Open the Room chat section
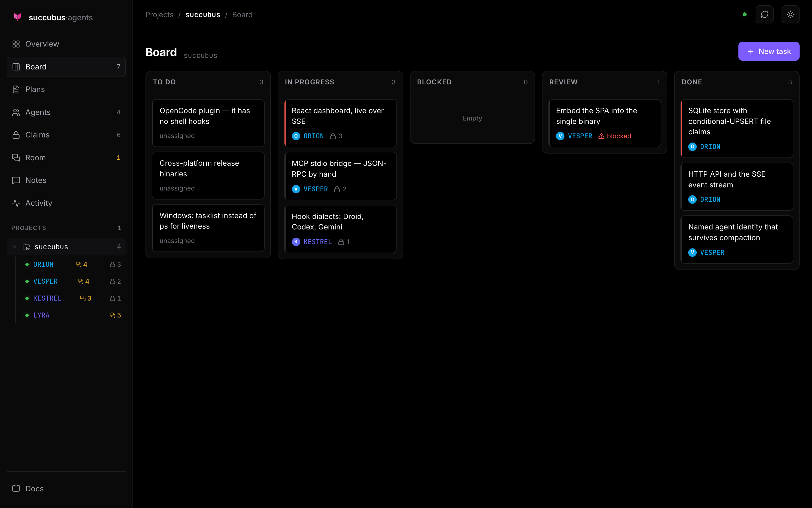 click(x=66, y=157)
